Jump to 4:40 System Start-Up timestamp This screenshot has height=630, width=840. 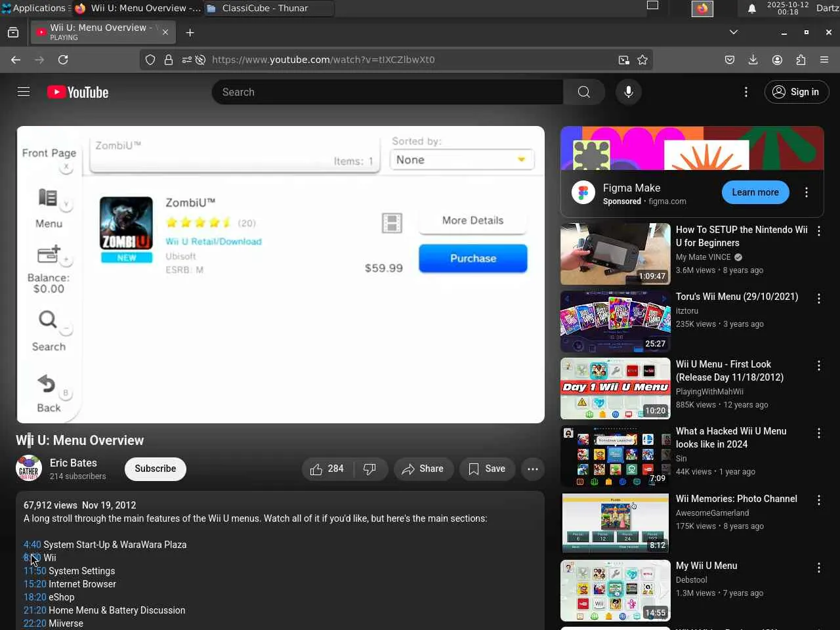coord(32,545)
